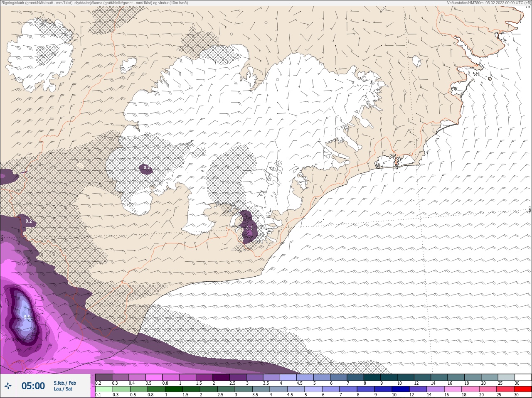The image size is (532, 398).
Task: Pick the bright magenta 0.5–0.8 swatch in upper legend
Action: click(x=154, y=377)
